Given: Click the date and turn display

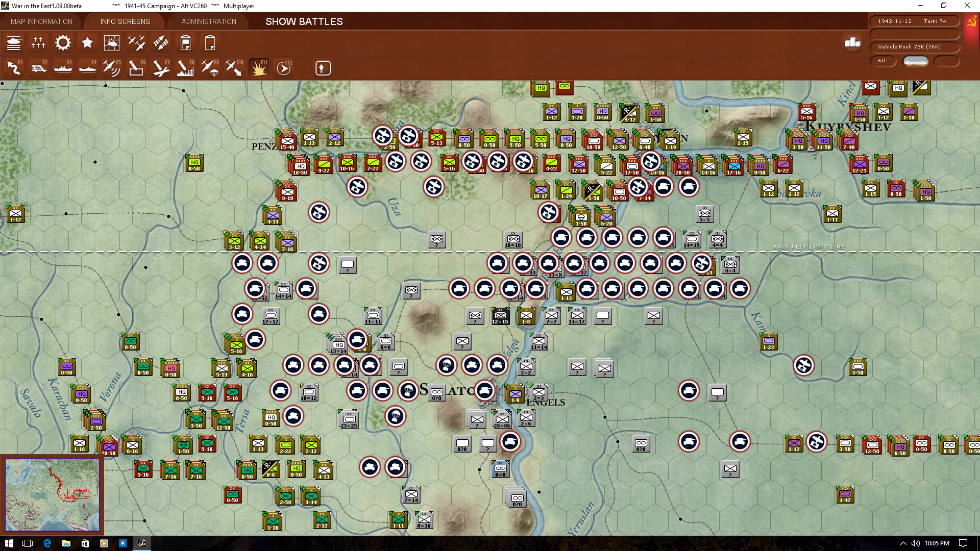Looking at the screenshot, I should (914, 21).
